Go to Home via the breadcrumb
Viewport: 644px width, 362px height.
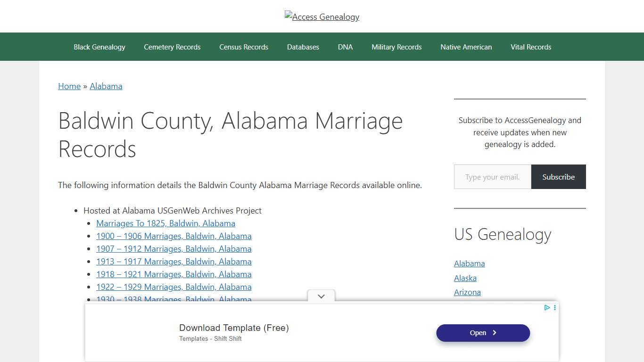(69, 86)
